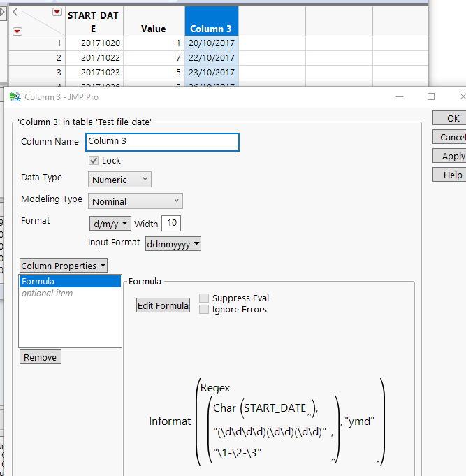
Task: Minimize the Column 3 dialog window
Action: click(x=400, y=97)
